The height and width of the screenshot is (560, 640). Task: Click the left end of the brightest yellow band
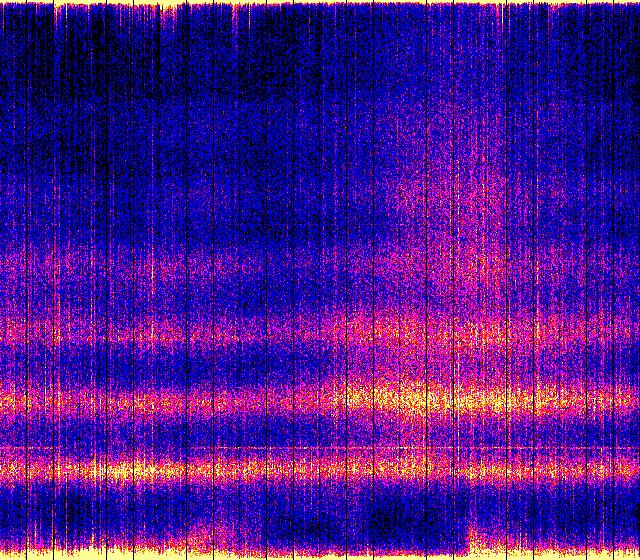[x=12, y=402]
